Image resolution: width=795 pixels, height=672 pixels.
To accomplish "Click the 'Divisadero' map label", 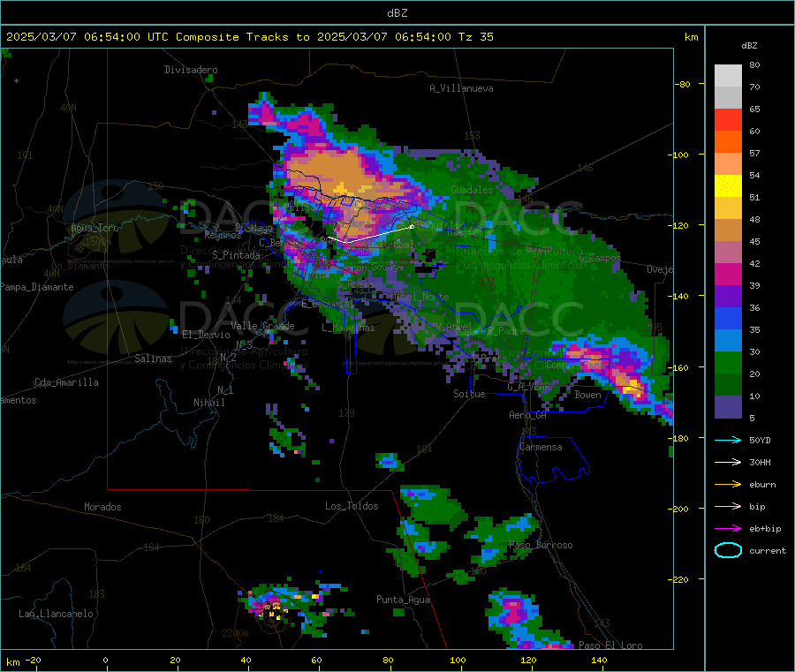I will pyautogui.click(x=191, y=70).
